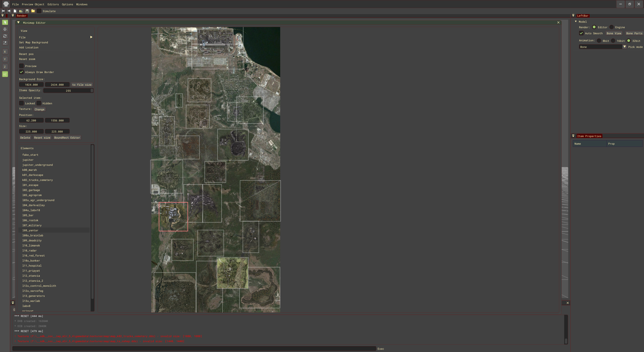Screen dimensions: 644x352
Task: Select the Engine render radio button
Action: 612,27
